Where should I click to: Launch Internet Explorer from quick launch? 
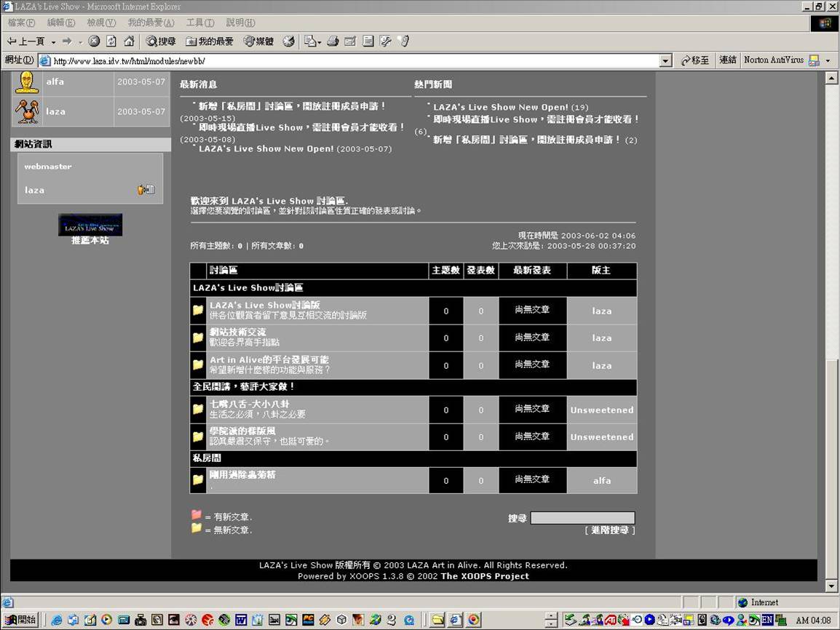click(x=56, y=620)
